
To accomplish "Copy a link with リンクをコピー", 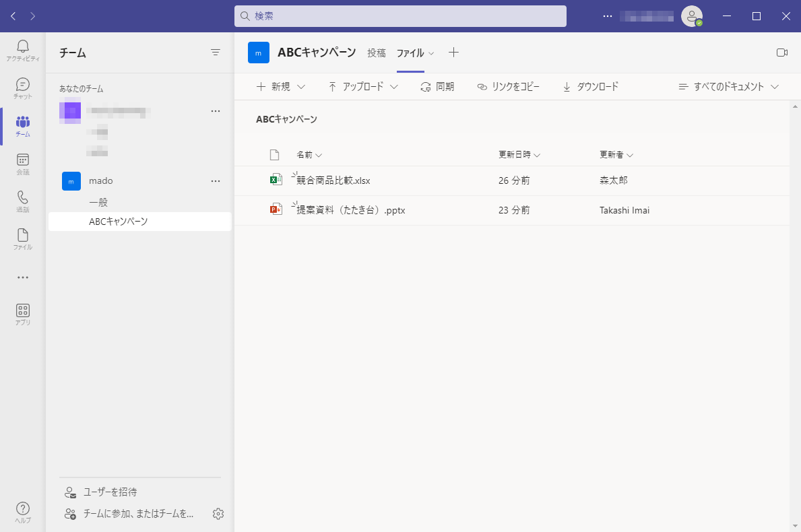I will click(x=508, y=86).
